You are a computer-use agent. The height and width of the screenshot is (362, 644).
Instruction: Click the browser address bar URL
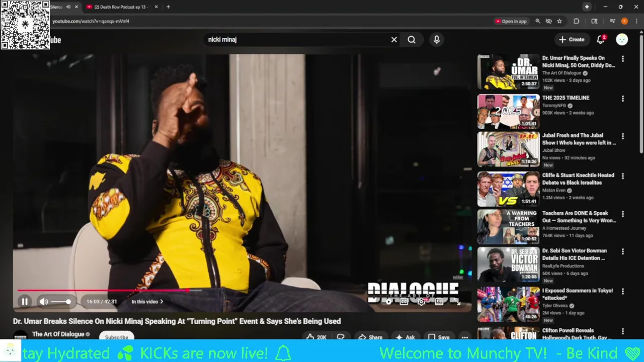(91, 21)
